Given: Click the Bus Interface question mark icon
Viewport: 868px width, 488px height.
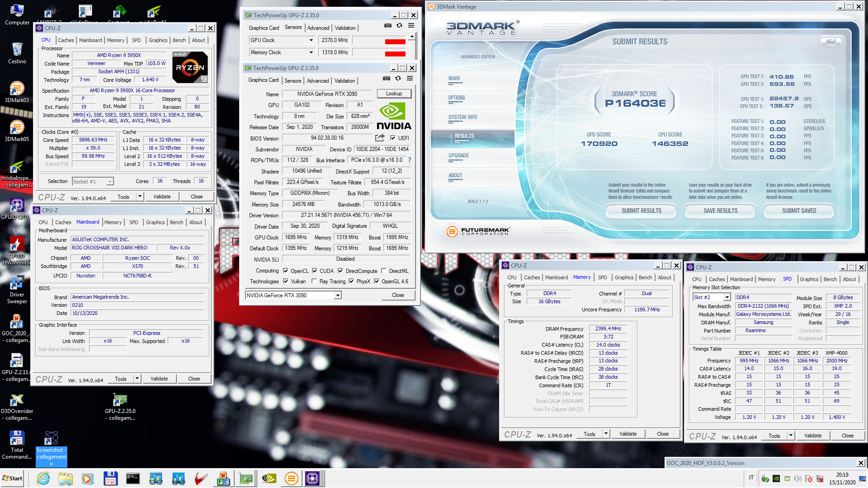Looking at the screenshot, I should pos(410,160).
